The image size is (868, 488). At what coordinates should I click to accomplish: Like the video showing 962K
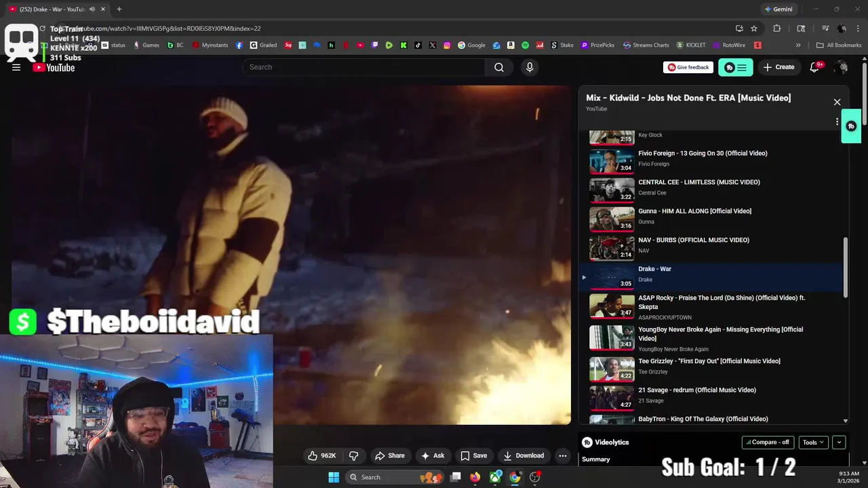[x=321, y=455]
